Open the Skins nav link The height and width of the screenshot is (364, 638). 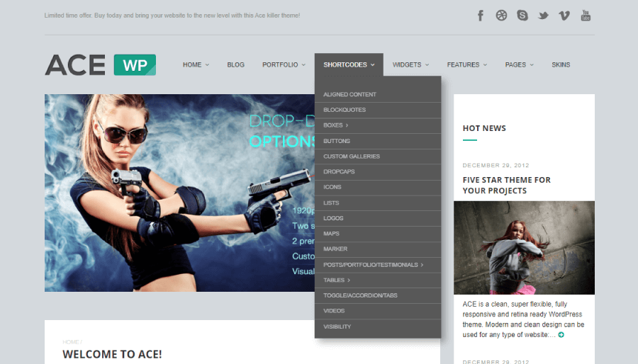(x=561, y=65)
